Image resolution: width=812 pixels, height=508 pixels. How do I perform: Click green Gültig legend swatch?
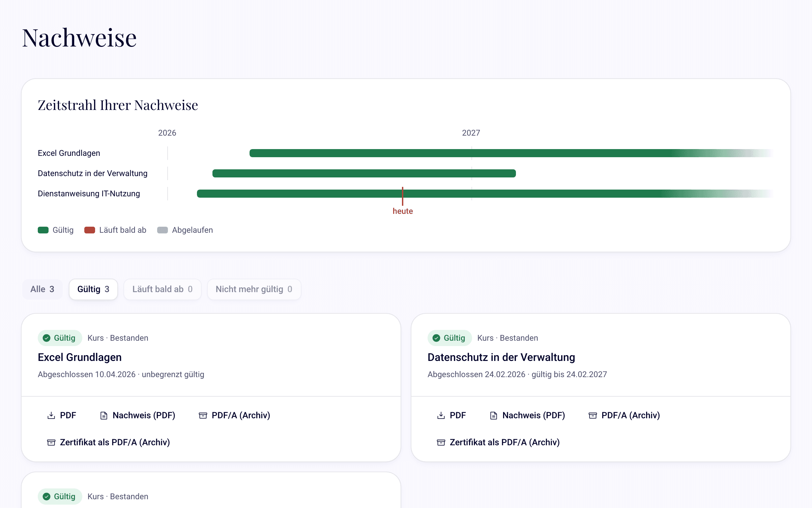[43, 230]
